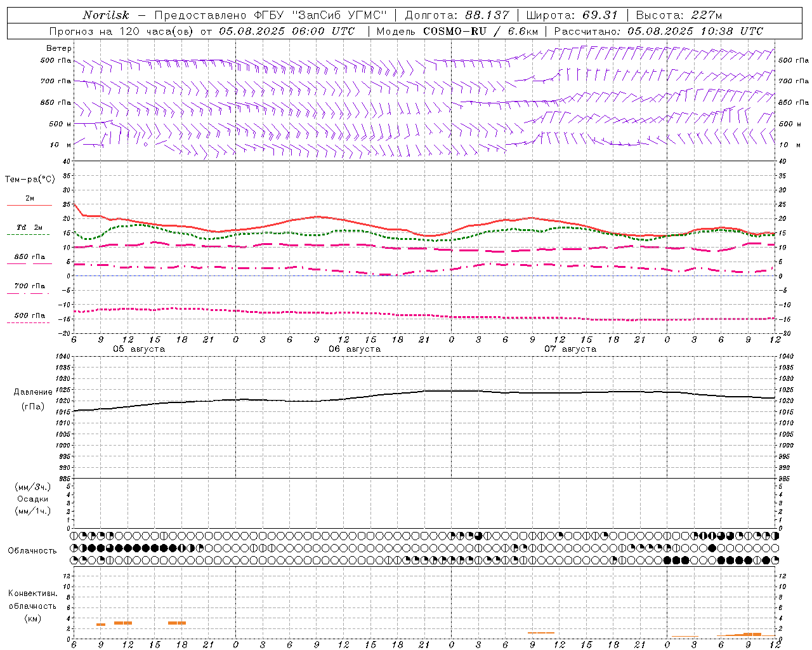Click the 06 августа date label
The width and height of the screenshot is (812, 650).
(355, 349)
